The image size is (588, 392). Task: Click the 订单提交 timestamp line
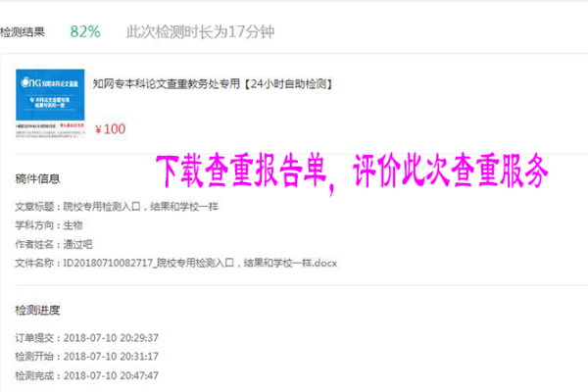coord(86,338)
